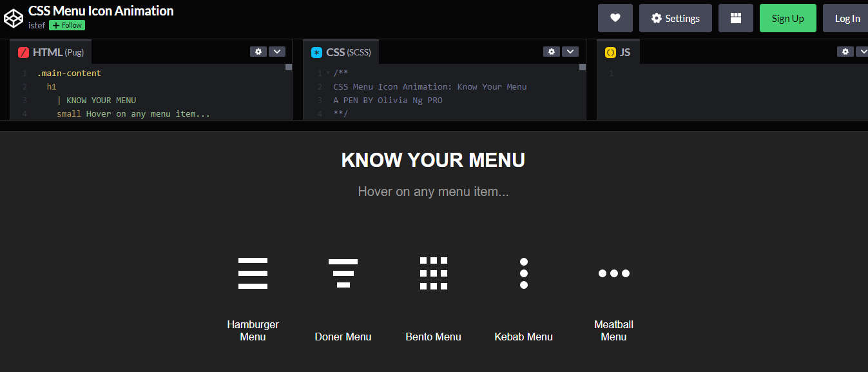Click the 'Hamburger Menu' label

coord(253,331)
